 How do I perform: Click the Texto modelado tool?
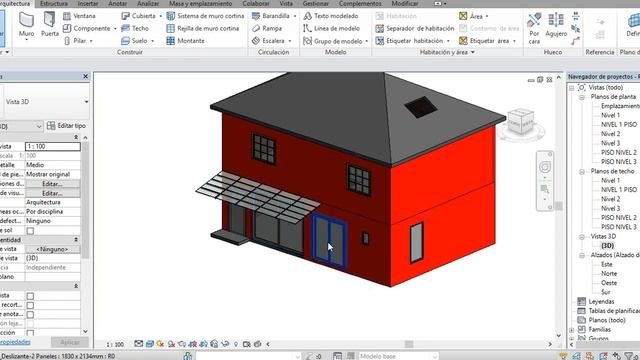coord(331,16)
